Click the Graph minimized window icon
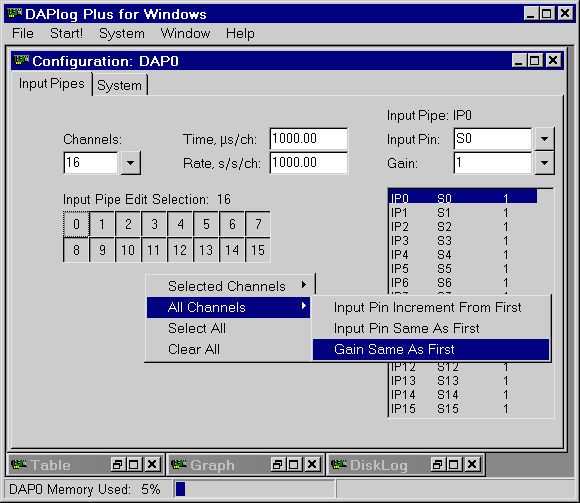This screenshot has width=580, height=503. pyautogui.click(x=179, y=464)
